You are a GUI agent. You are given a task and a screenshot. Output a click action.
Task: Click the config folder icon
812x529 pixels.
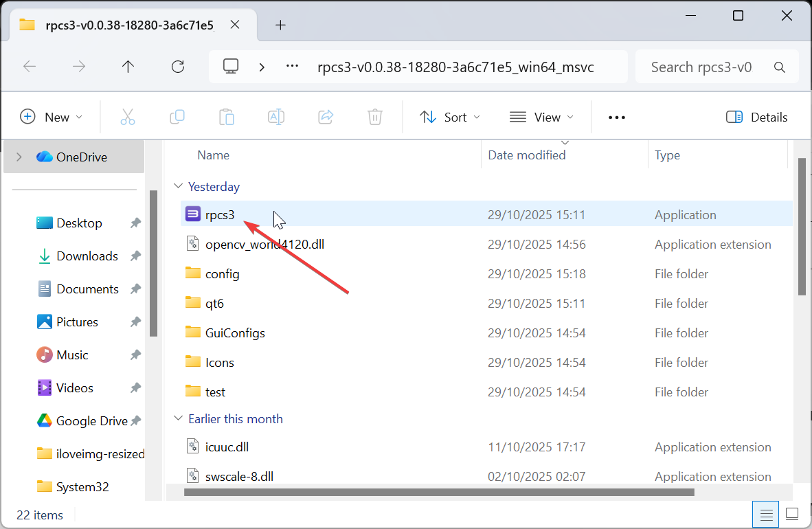click(x=192, y=273)
